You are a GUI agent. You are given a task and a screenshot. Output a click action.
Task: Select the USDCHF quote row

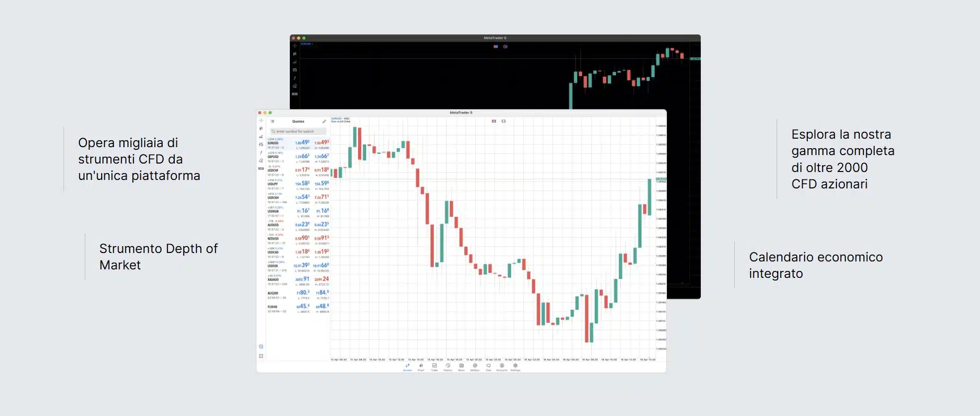pos(298,171)
